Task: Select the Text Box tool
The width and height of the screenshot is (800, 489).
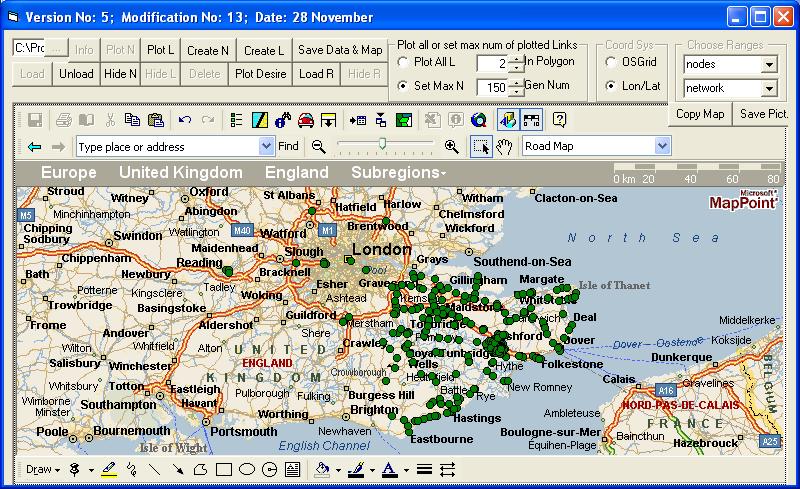Action: (292, 470)
